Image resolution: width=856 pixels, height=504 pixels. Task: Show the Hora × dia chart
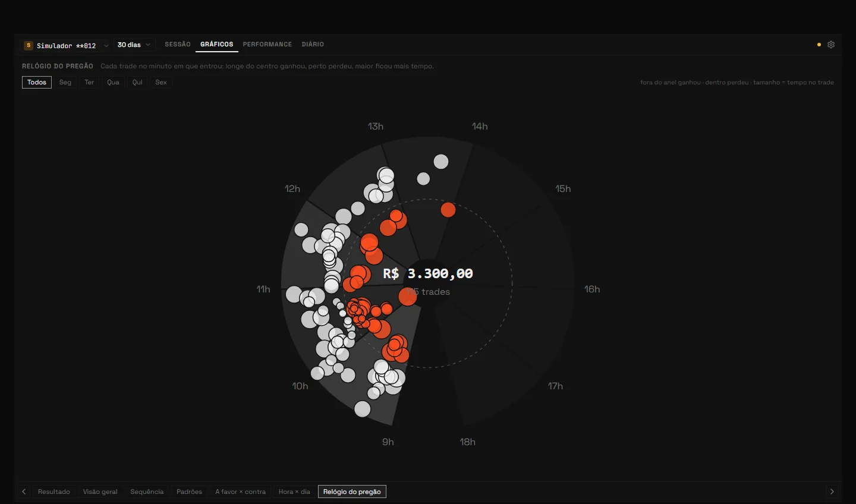tap(294, 492)
